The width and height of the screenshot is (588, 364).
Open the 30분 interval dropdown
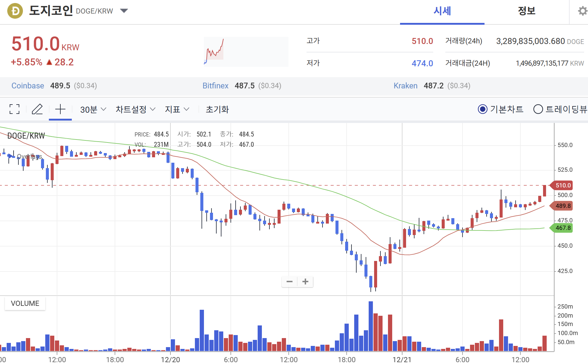tap(93, 109)
